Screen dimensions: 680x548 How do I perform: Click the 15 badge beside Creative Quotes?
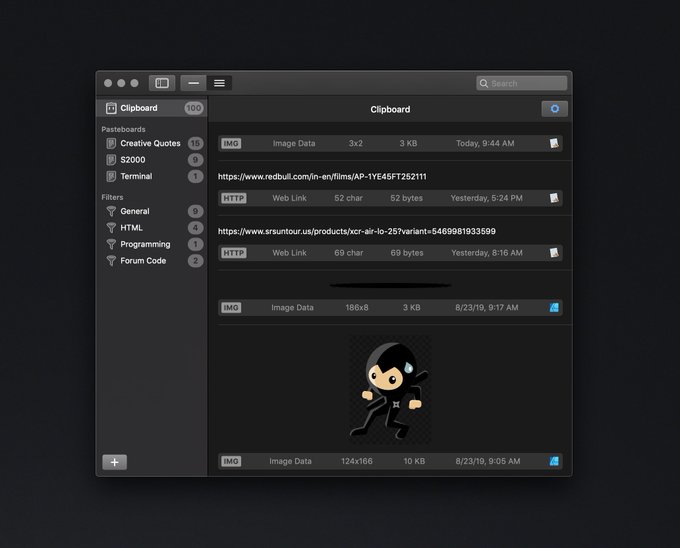195,143
